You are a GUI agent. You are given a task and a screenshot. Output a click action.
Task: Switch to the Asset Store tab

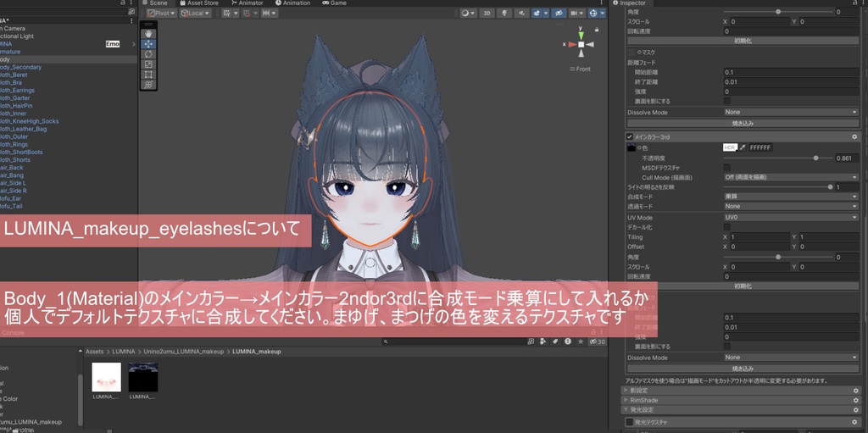click(198, 3)
